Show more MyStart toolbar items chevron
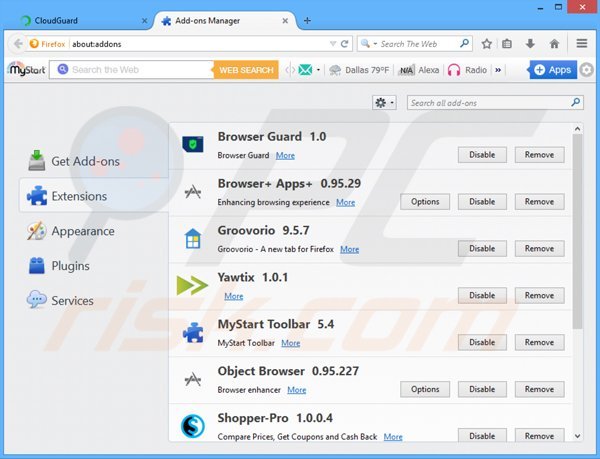This screenshot has height=459, width=600. pos(498,70)
